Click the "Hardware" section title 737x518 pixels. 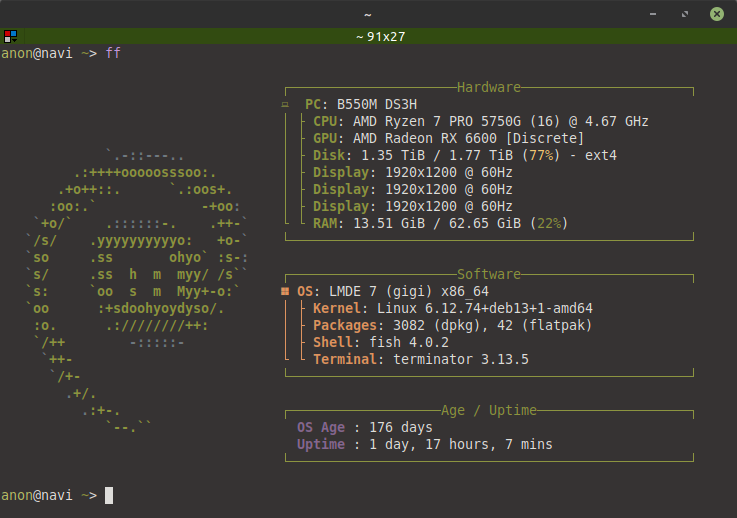tap(488, 87)
